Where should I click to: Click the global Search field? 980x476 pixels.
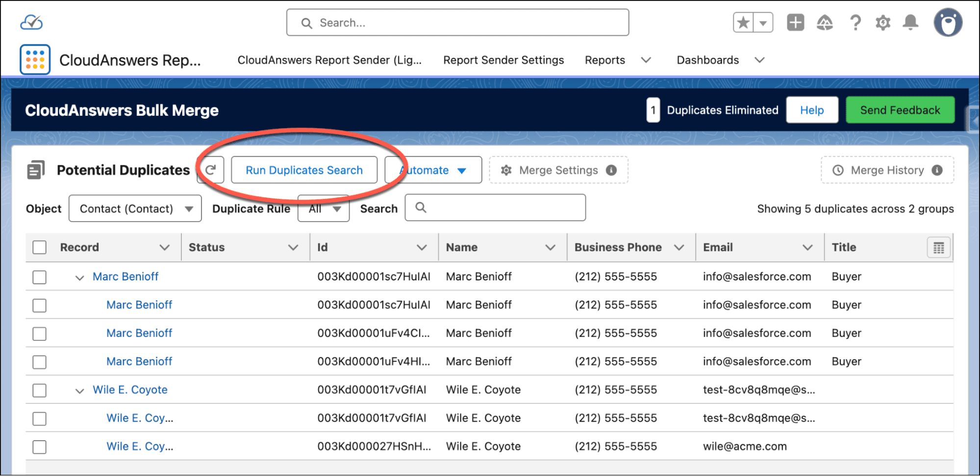coord(457,23)
